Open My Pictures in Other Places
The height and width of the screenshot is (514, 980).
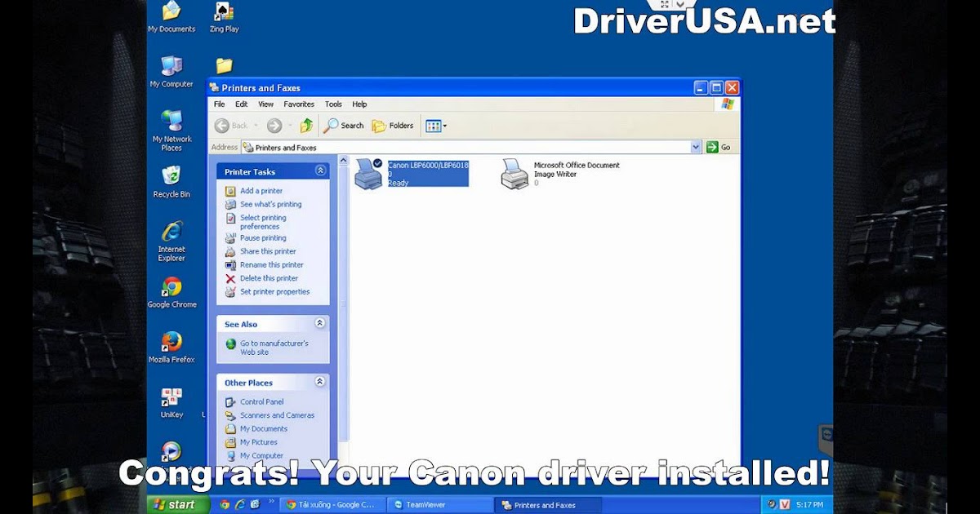[x=259, y=442]
